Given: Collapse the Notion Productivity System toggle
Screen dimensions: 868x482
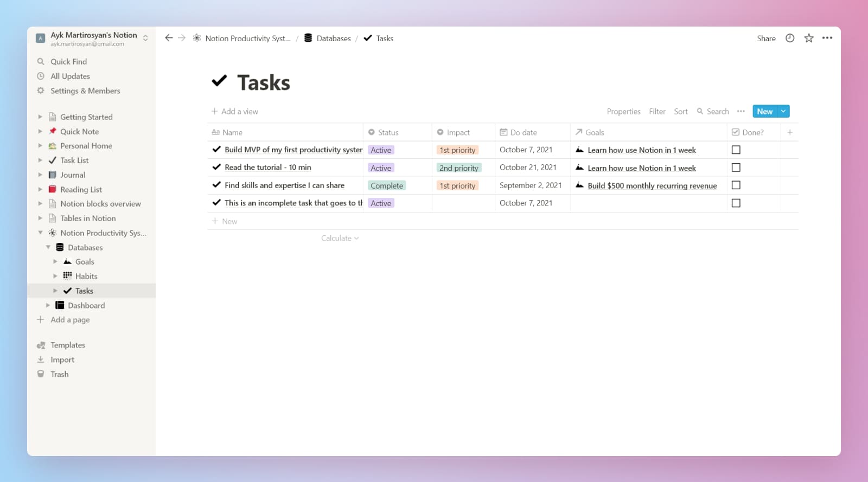Looking at the screenshot, I should [40, 233].
